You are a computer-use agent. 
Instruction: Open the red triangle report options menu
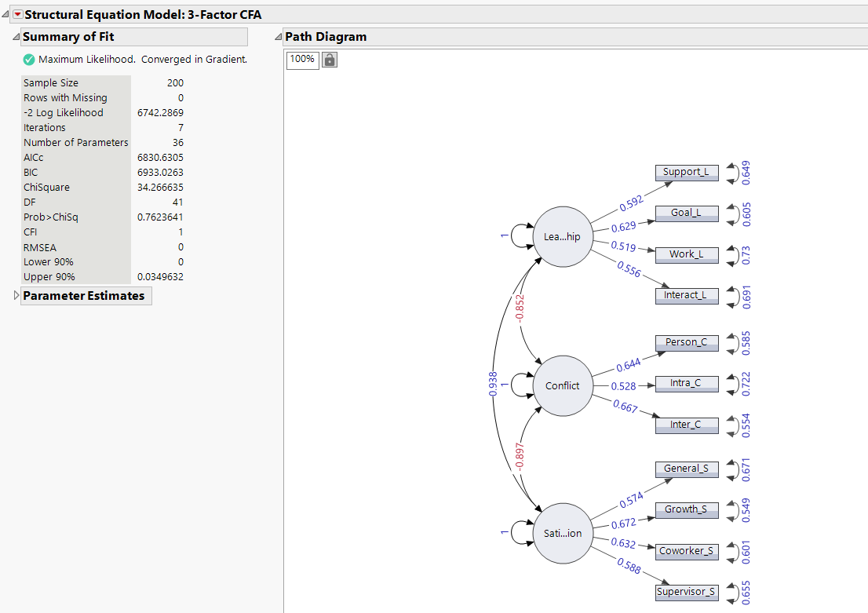click(x=17, y=13)
